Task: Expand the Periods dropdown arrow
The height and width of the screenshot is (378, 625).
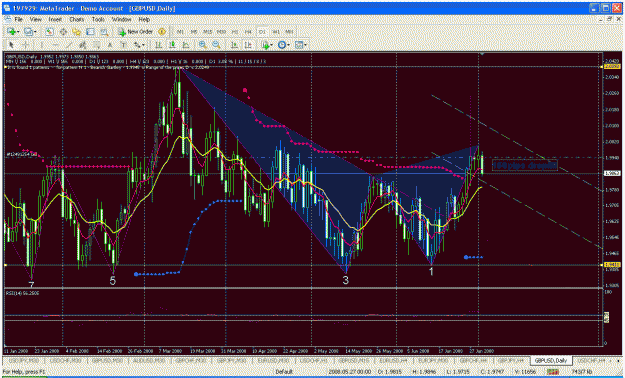Action: point(289,45)
